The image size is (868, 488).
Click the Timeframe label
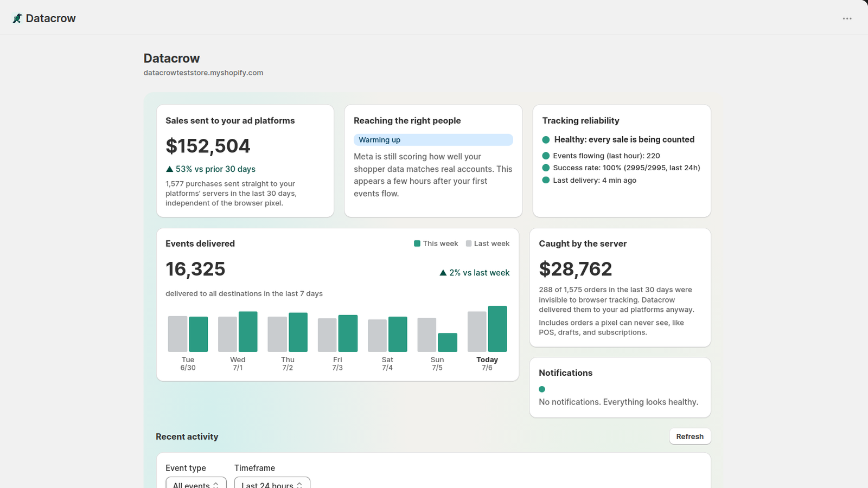[x=254, y=468]
